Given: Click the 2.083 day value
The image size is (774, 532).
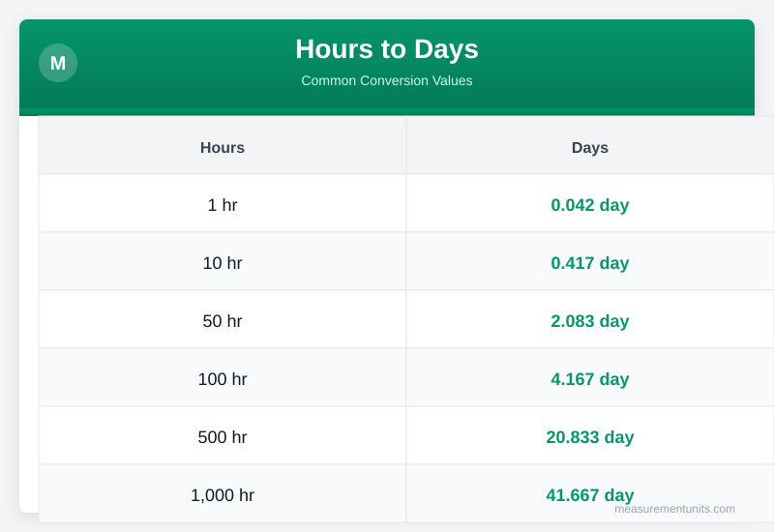Looking at the screenshot, I should tap(590, 321).
